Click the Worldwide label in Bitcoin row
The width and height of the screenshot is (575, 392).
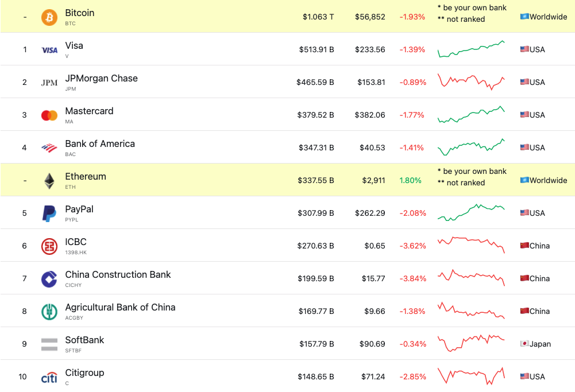[549, 17]
